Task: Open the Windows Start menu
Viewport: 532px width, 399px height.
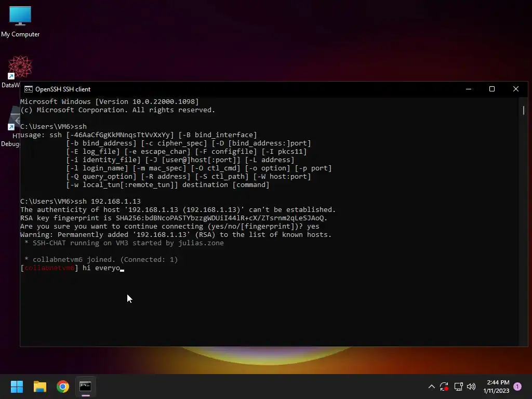Action: (17, 387)
